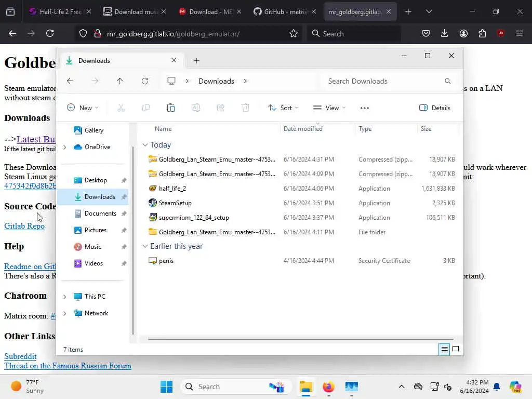Sort by the Date modified column header

303,129
